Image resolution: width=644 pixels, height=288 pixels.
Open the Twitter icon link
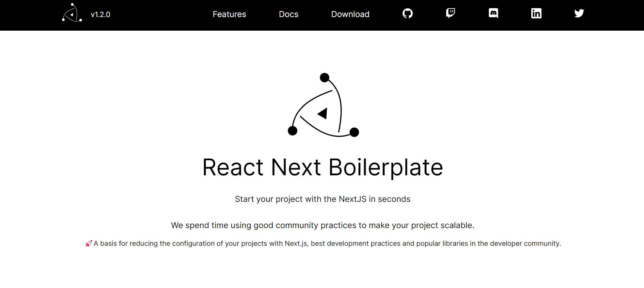coord(579,13)
